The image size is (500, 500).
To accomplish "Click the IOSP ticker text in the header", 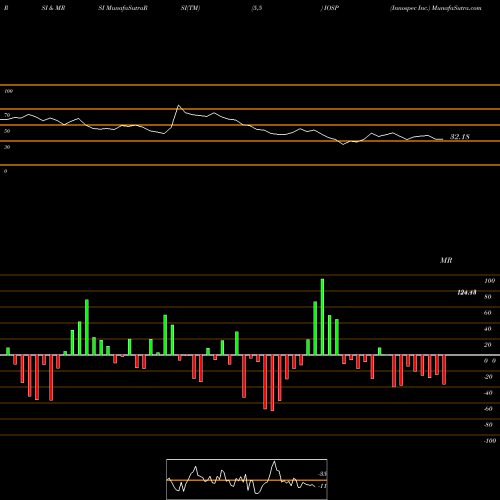I will click(330, 8).
